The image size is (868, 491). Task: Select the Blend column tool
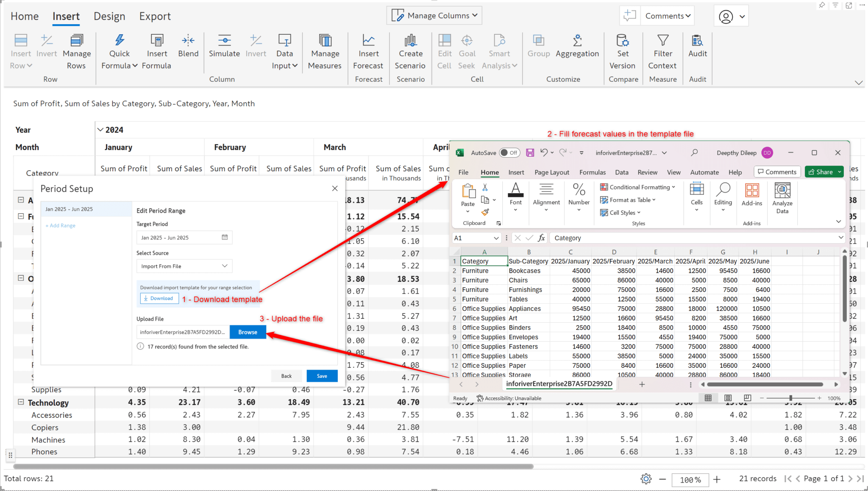click(188, 46)
